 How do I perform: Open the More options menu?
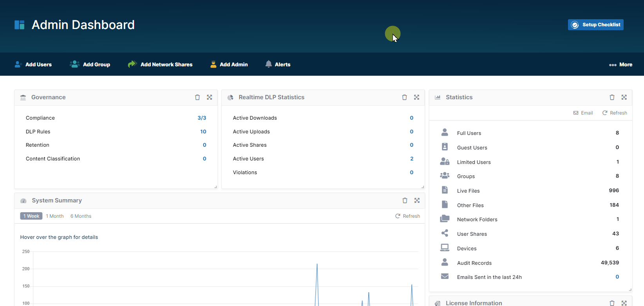tap(620, 65)
